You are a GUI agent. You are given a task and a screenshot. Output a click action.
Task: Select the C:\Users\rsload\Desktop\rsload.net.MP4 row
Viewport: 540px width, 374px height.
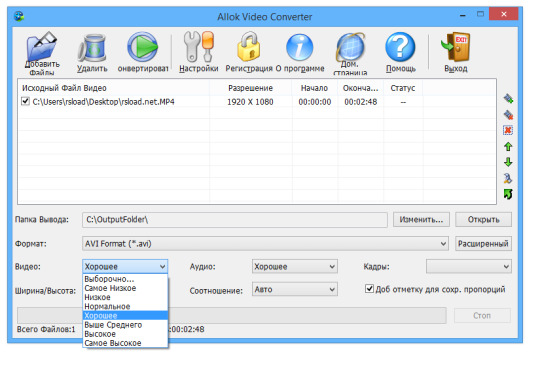coord(103,102)
